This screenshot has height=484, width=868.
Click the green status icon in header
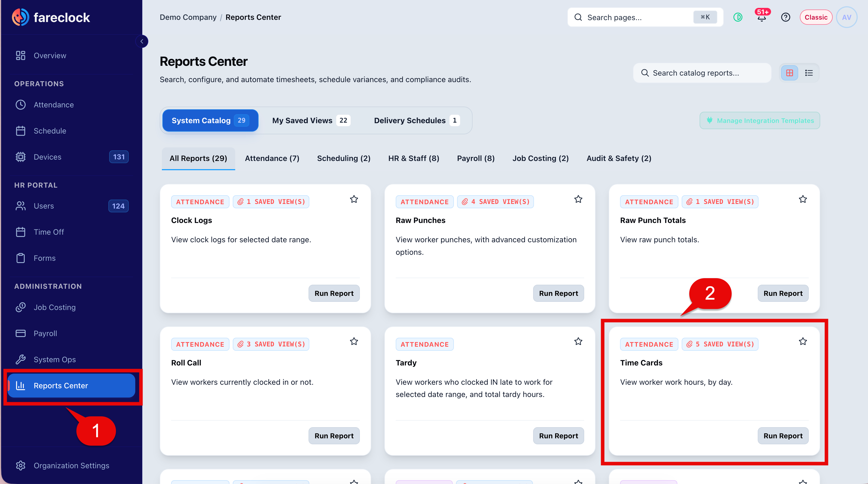[738, 17]
